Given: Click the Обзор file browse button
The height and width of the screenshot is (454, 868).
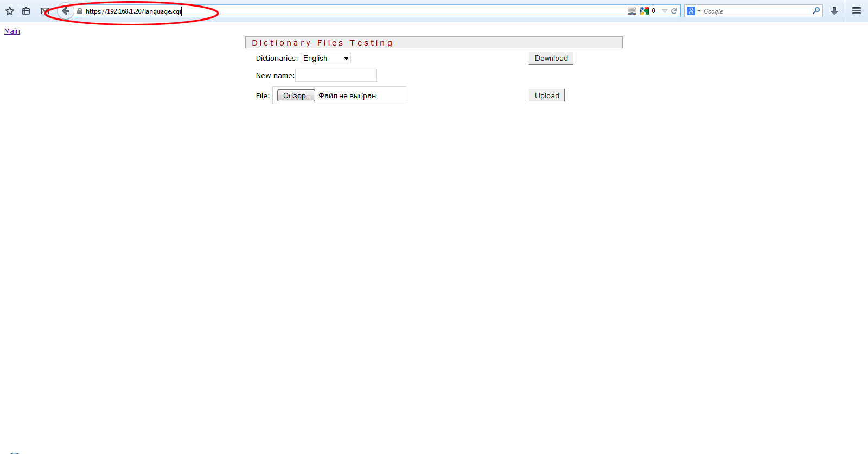Looking at the screenshot, I should coord(296,95).
